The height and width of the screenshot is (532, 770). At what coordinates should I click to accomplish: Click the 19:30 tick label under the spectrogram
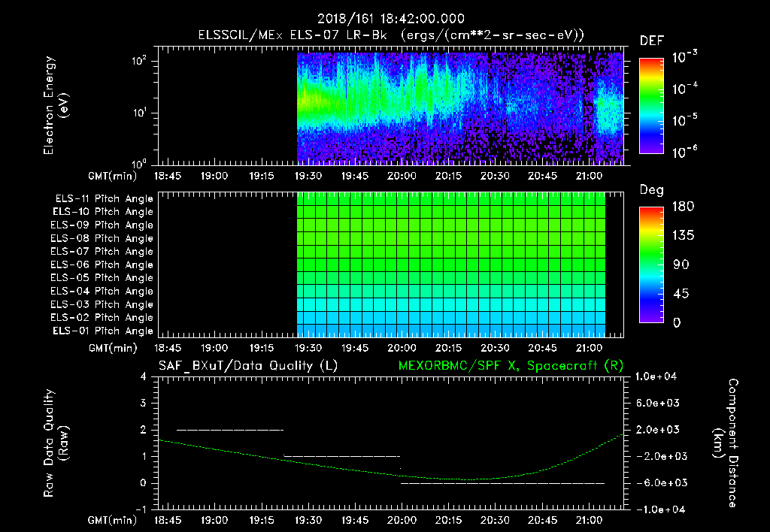tap(308, 176)
